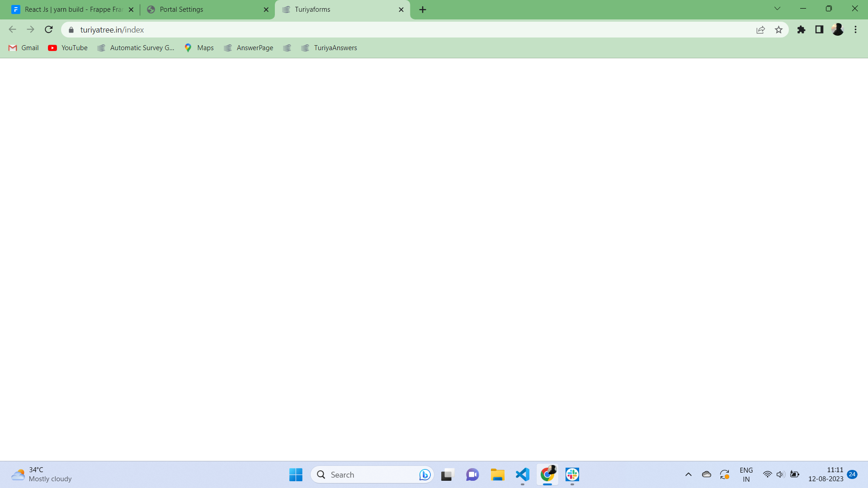Open the YouTube bookmark
This screenshot has width=868, height=488.
pos(68,48)
